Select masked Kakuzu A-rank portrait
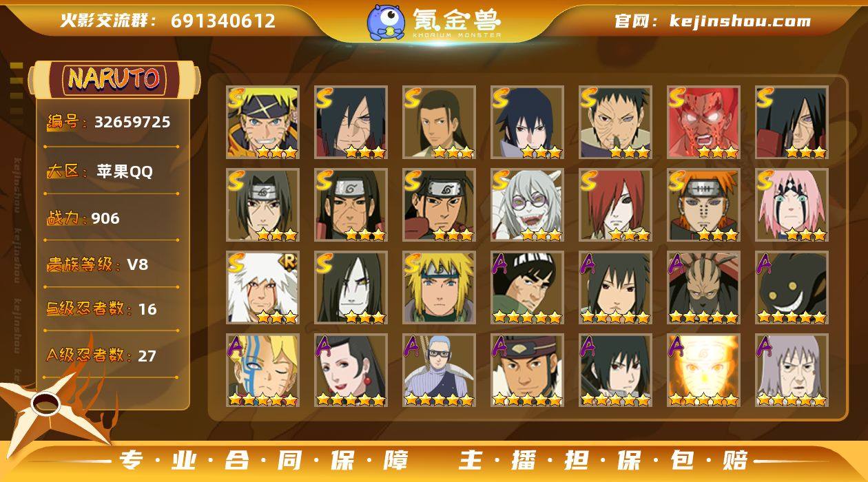The height and width of the screenshot is (482, 868). (703, 288)
